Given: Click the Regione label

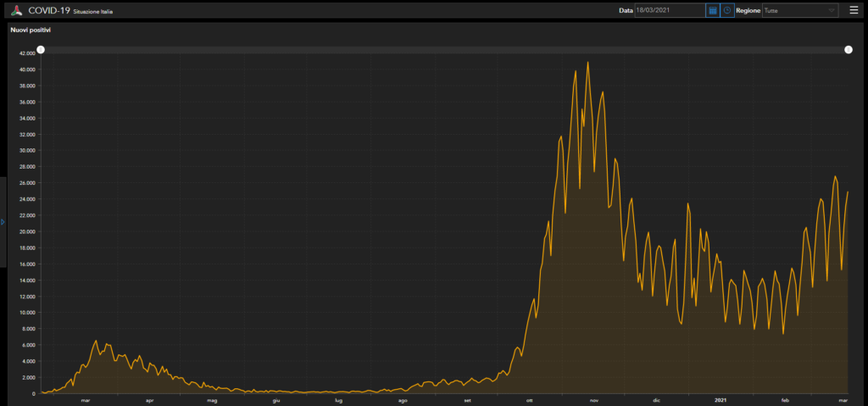Looking at the screenshot, I should point(748,10).
